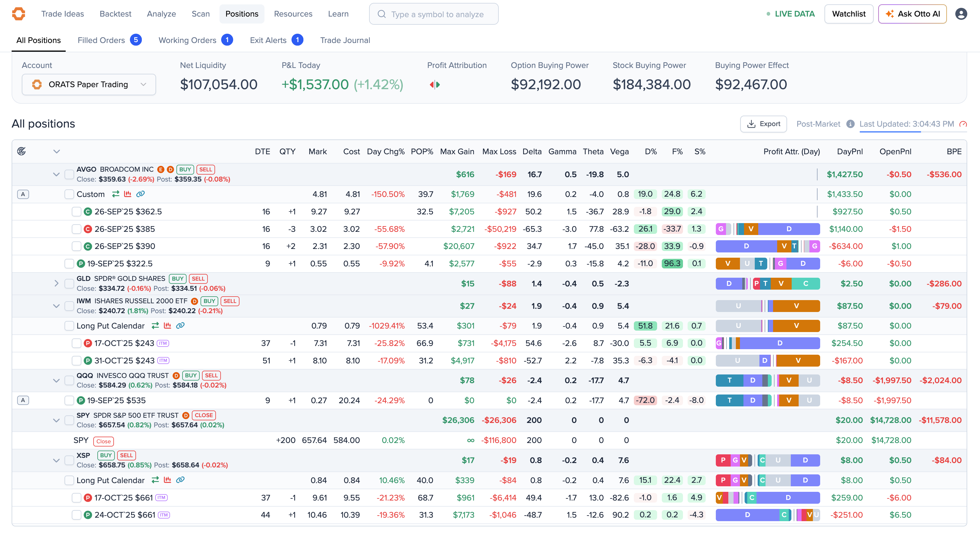Click the red candlestick chart icon beside Custom
Viewport: 980px width, 538px height.
tap(128, 194)
